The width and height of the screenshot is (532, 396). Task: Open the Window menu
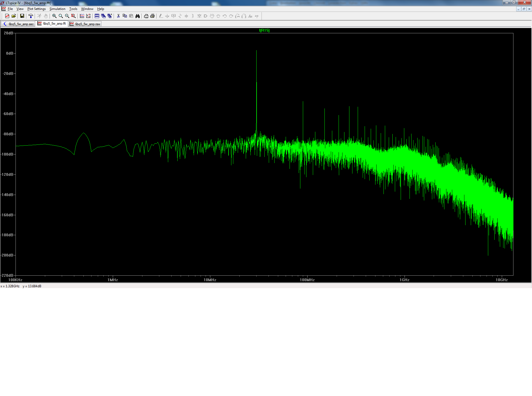[87, 9]
